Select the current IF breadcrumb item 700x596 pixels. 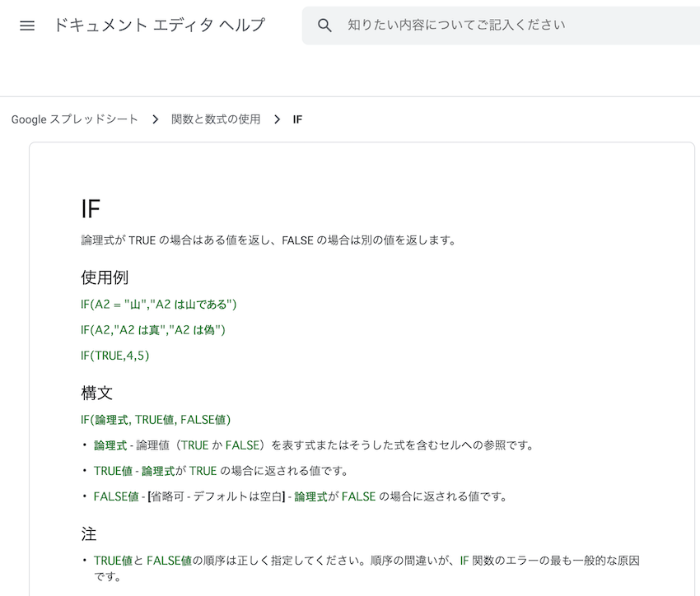(x=297, y=119)
